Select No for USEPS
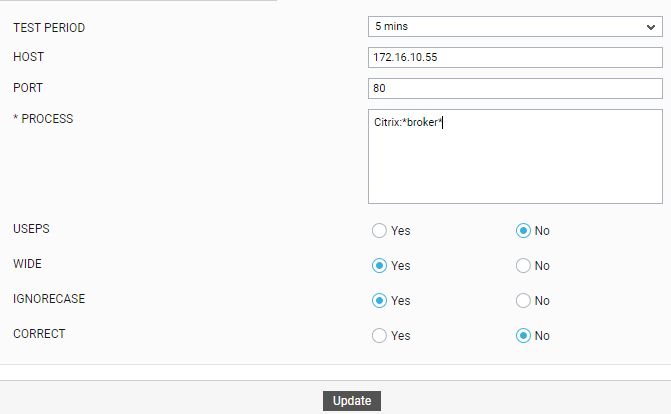Viewport: 671px width, 414px height. click(523, 231)
